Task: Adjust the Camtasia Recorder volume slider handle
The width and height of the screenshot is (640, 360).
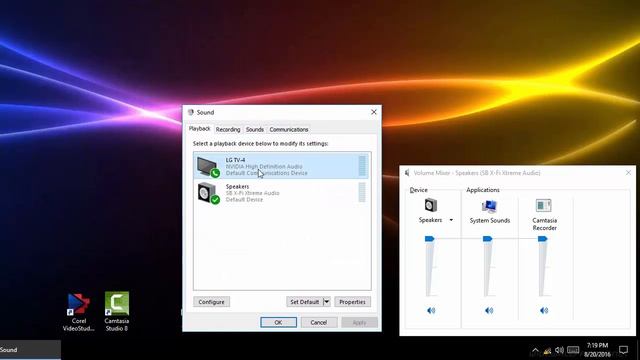Action: coord(542,238)
